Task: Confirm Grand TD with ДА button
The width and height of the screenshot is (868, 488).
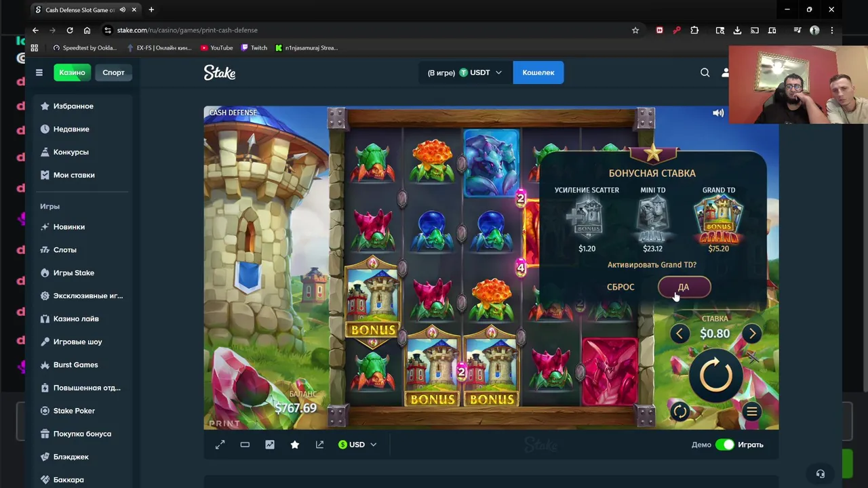Action: click(684, 287)
